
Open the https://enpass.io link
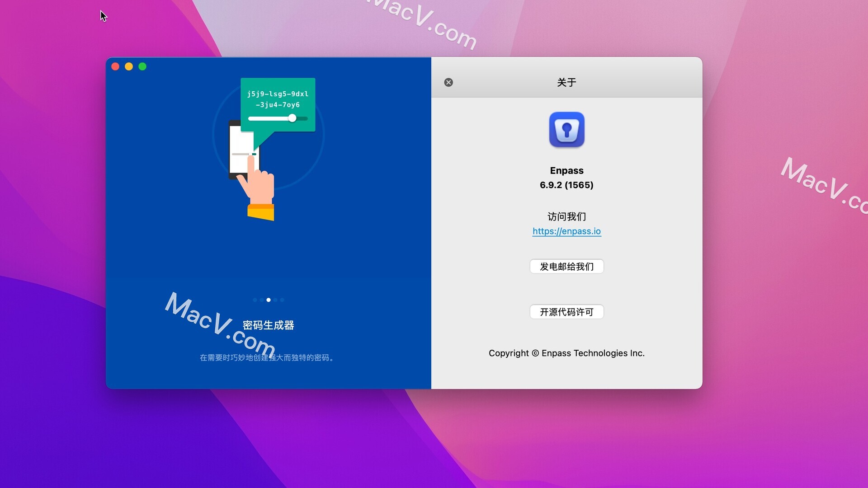tap(566, 231)
